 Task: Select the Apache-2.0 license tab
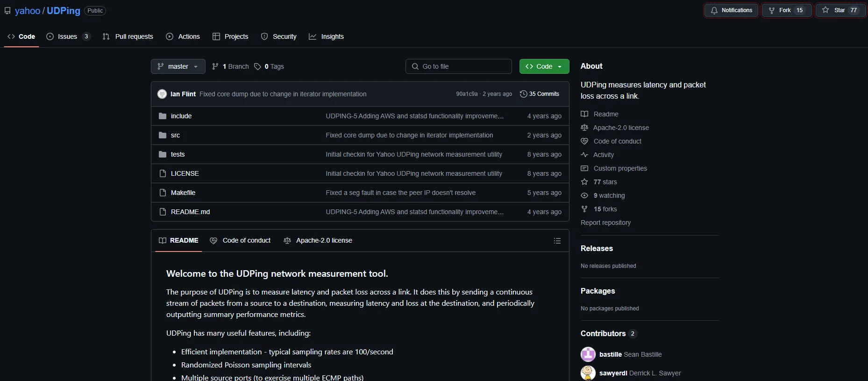318,240
